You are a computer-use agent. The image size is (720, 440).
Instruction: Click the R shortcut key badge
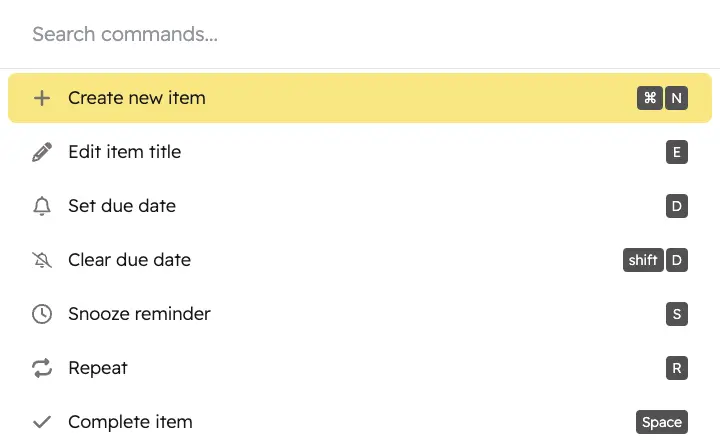click(676, 368)
